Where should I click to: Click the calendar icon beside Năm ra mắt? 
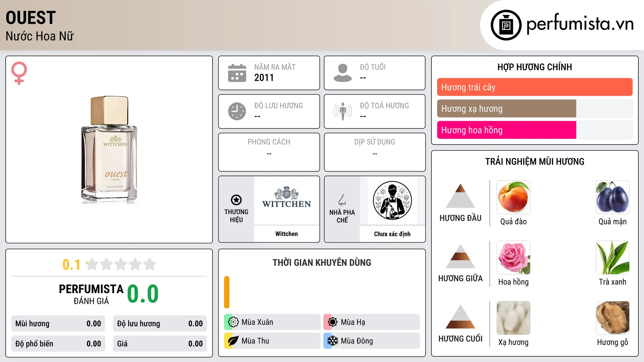pos(237,73)
